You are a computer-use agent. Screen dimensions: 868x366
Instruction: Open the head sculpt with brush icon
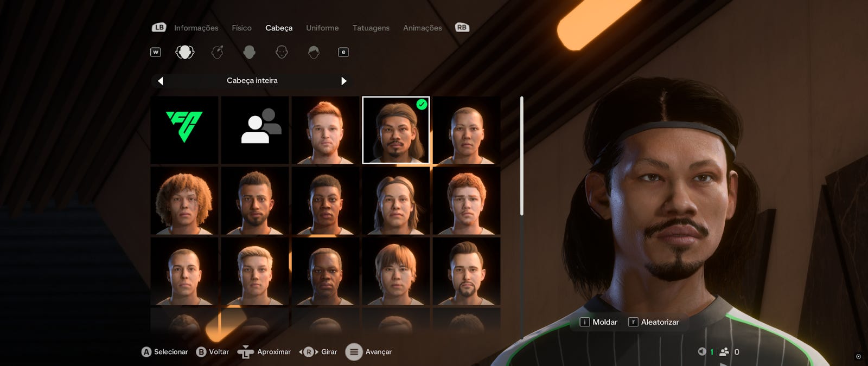tap(217, 52)
